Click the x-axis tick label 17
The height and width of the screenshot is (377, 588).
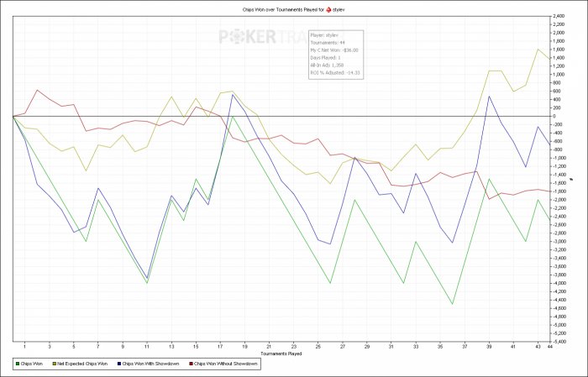[x=220, y=347]
